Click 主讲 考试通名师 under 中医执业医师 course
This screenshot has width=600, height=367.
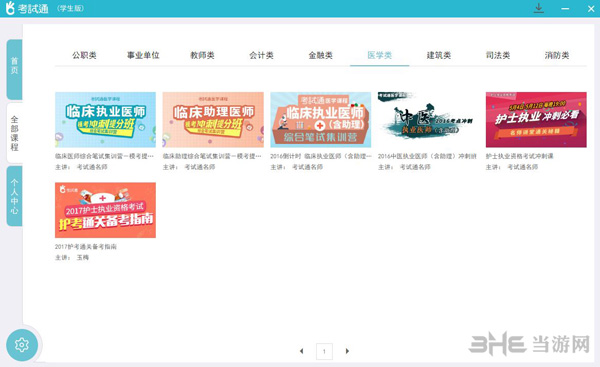(404, 167)
